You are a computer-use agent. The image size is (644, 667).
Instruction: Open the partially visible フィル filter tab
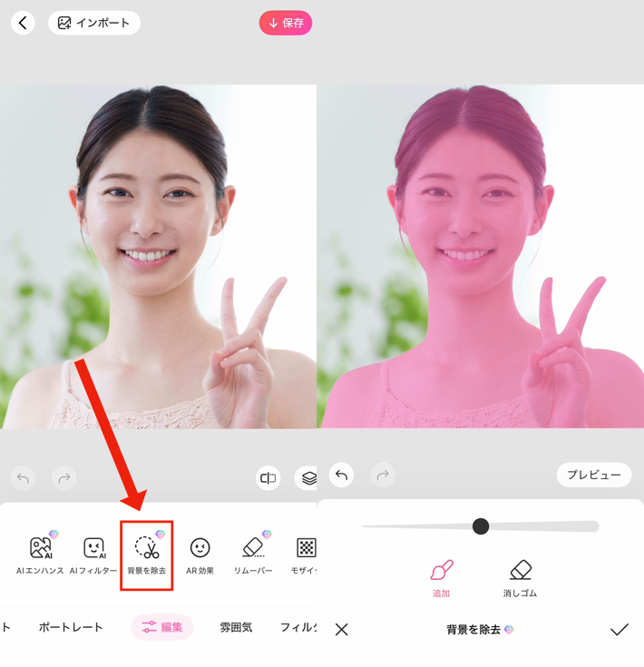click(x=298, y=627)
